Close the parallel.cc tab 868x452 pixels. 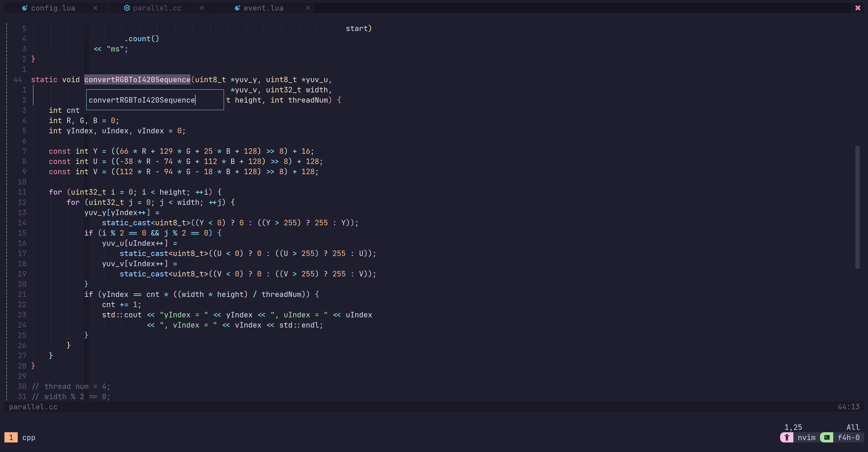202,8
